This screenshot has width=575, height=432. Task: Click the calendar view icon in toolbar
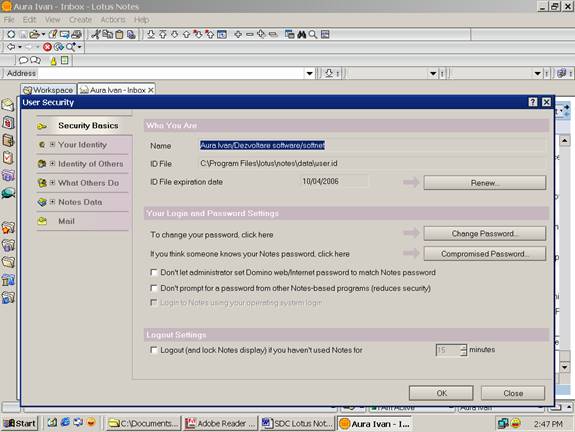(x=221, y=34)
